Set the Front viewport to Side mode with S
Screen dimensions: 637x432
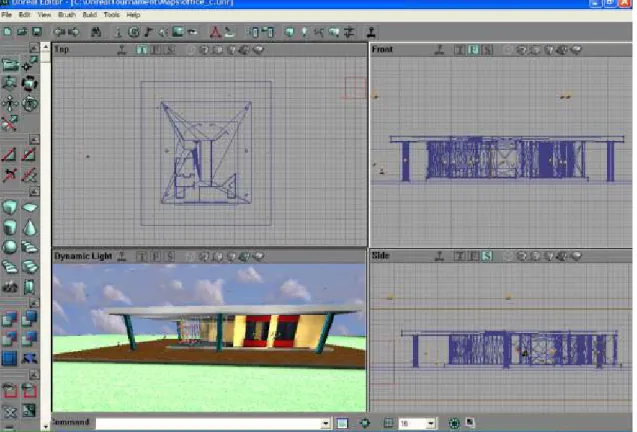(488, 50)
